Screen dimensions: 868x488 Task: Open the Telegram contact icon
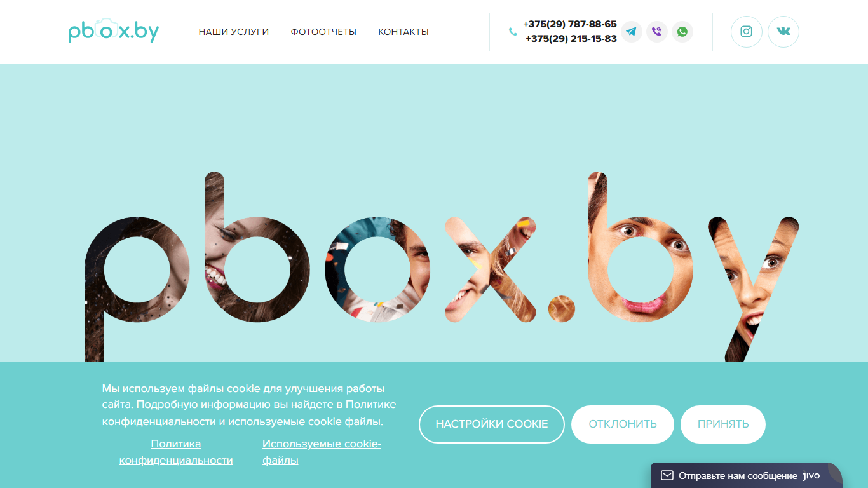pos(632,32)
